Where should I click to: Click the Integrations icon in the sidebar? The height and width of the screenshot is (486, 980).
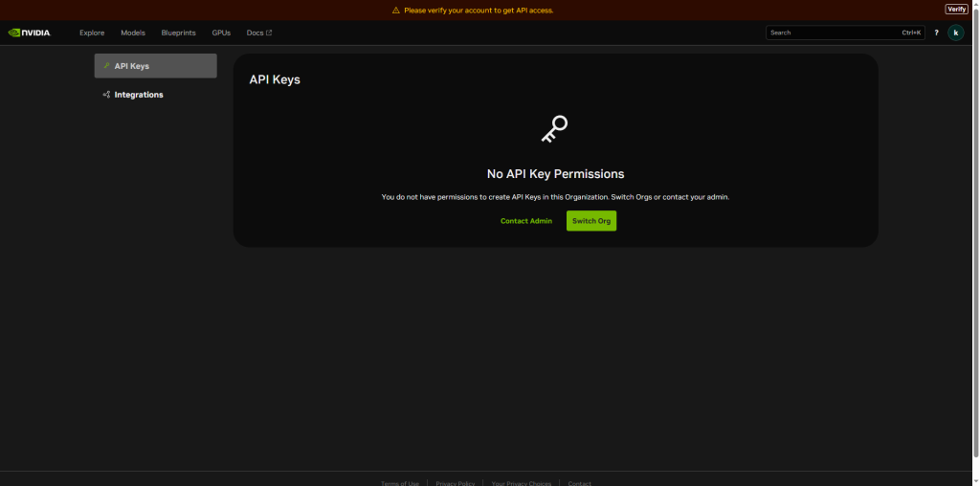click(x=106, y=95)
